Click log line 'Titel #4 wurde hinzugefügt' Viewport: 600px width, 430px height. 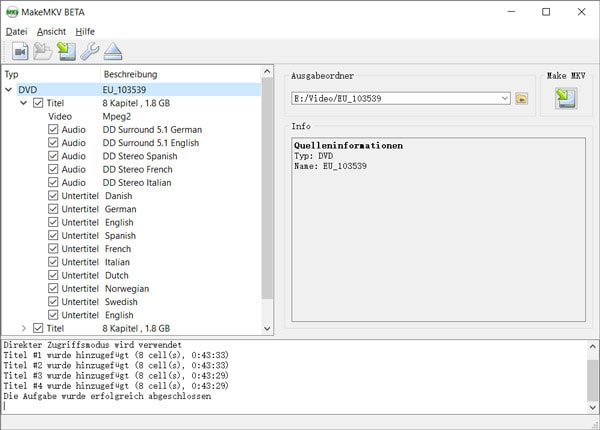[116, 386]
